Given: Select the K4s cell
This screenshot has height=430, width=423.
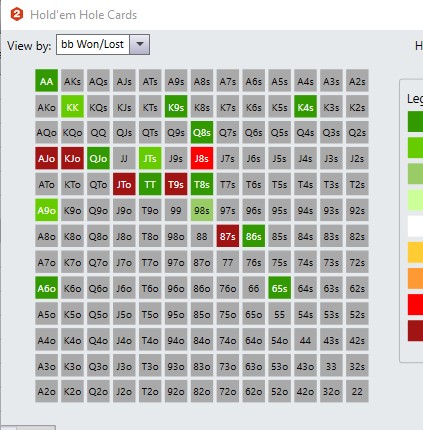Looking at the screenshot, I should pyautogui.click(x=305, y=107).
